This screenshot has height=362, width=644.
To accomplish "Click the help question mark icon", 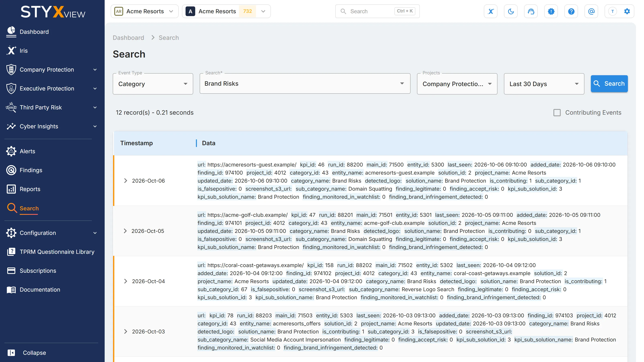I will click(571, 11).
